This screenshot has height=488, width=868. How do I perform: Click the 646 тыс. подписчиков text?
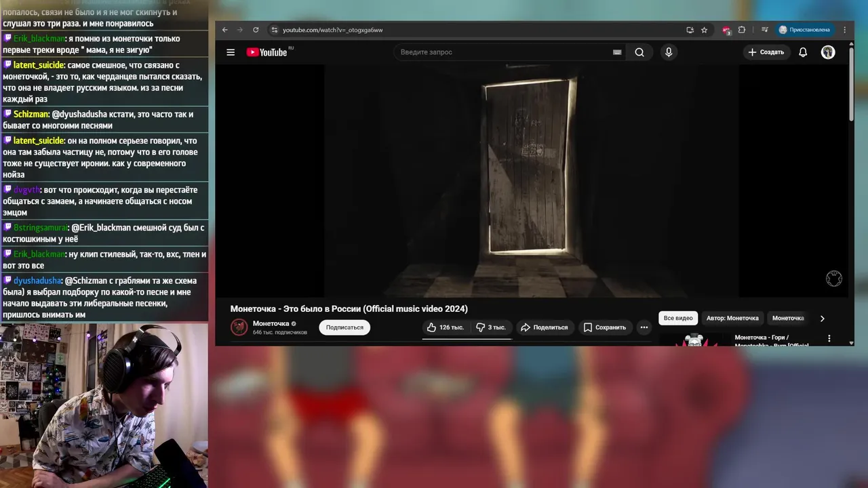pyautogui.click(x=280, y=333)
